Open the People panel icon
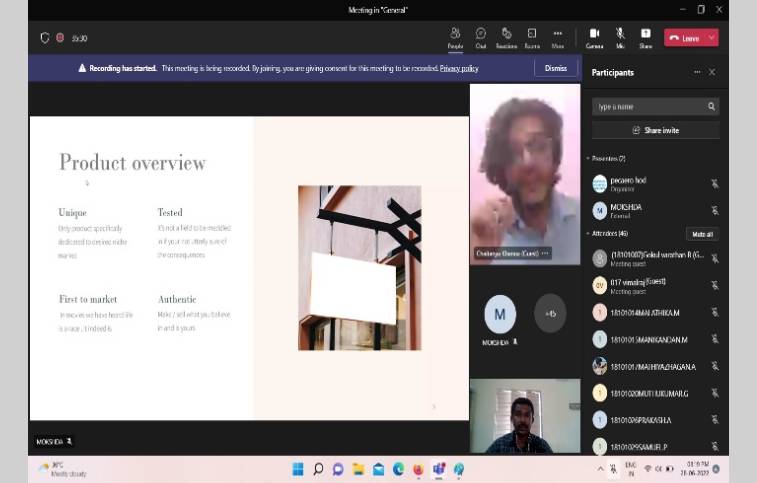Screen dimensions: 757x483 coord(455,36)
